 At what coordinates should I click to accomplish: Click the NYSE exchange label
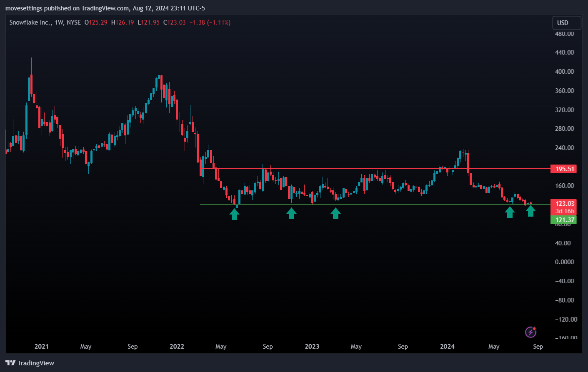[x=74, y=22]
